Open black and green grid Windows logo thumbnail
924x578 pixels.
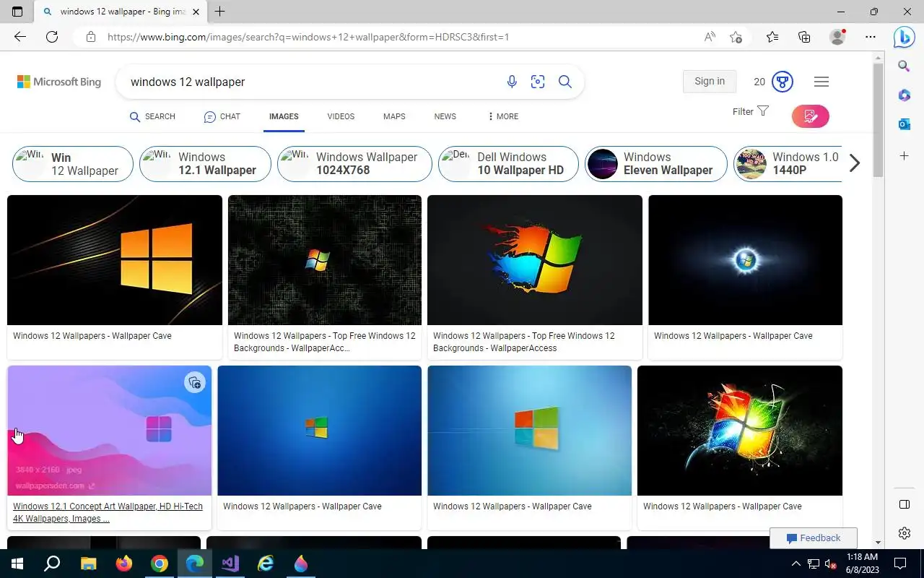pos(325,260)
